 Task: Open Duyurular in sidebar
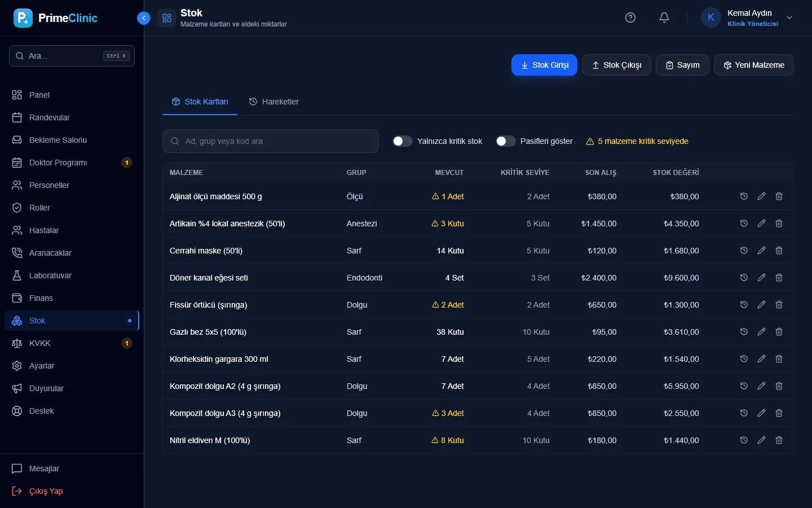coord(72,388)
